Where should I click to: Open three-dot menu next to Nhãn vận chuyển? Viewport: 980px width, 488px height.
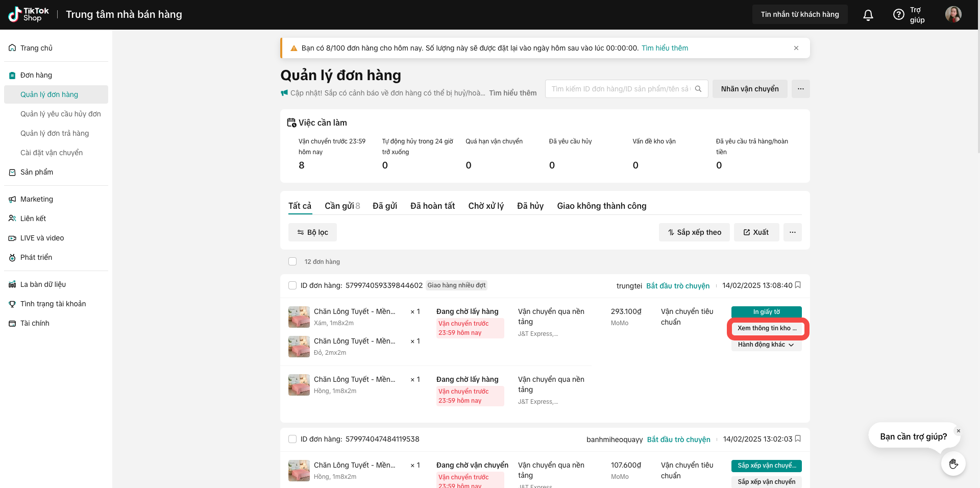[800, 89]
